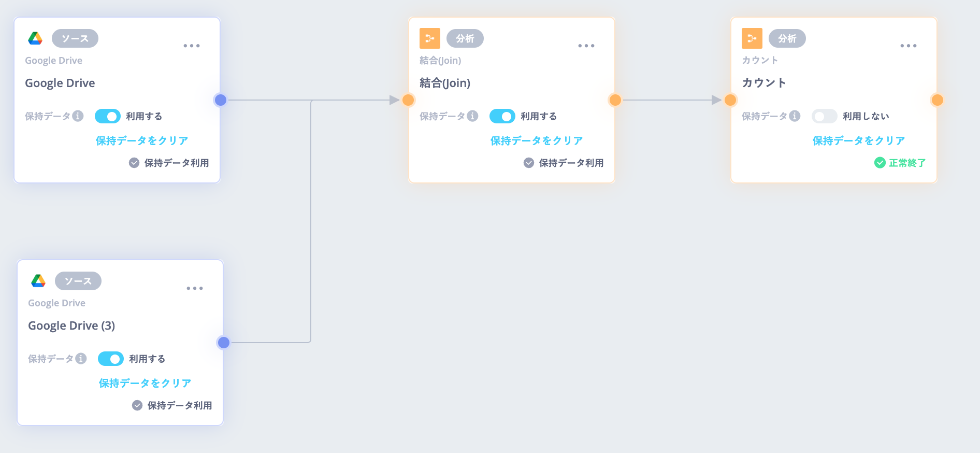Viewport: 980px width, 453px height.
Task: Click the orange output port on the カウント node
Action: tap(937, 100)
